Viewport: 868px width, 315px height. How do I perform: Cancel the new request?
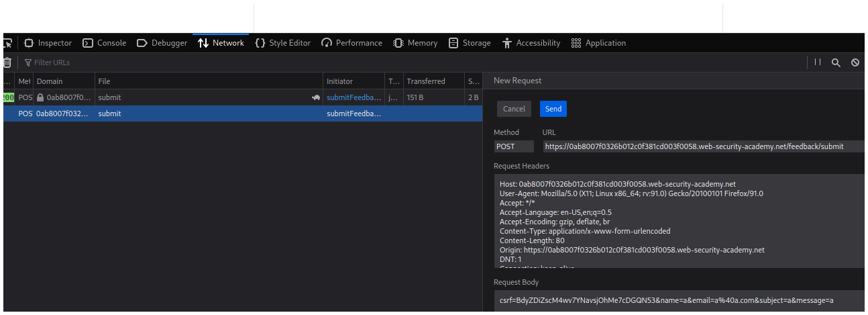pos(514,109)
